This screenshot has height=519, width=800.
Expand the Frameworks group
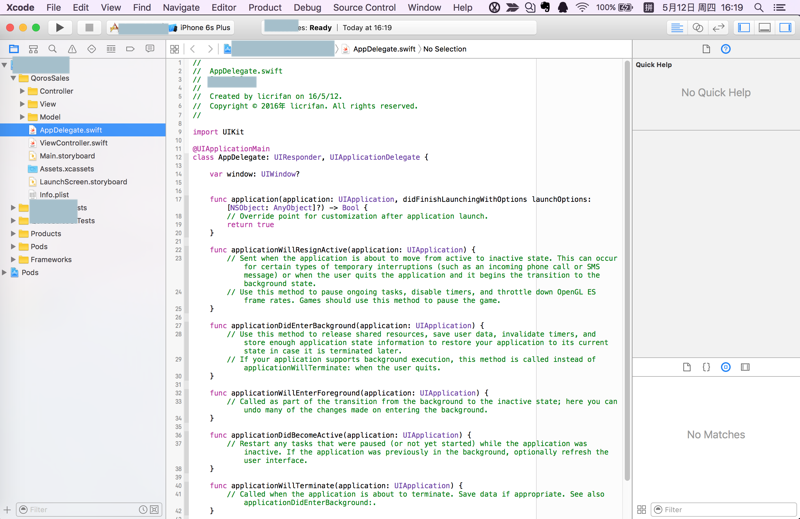point(13,259)
